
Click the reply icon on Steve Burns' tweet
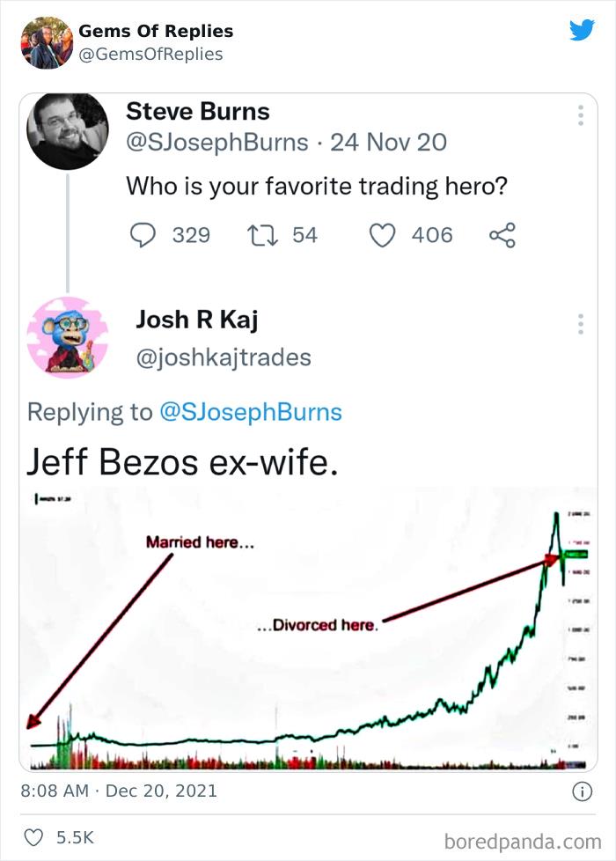coord(143,235)
